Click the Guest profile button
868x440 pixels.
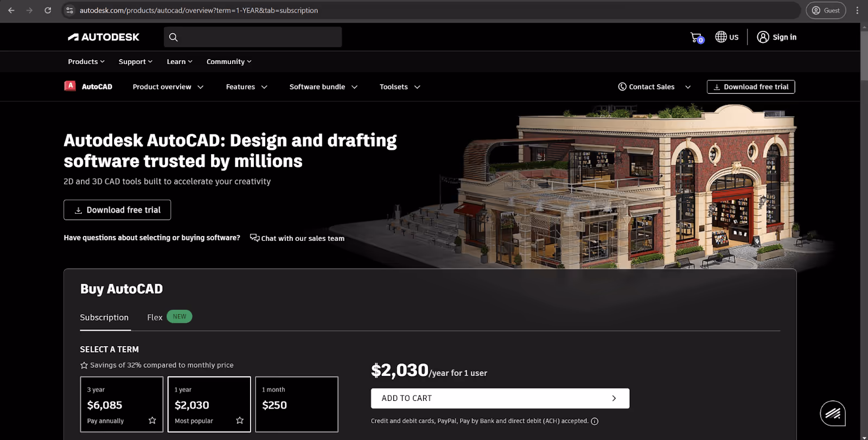click(x=826, y=10)
